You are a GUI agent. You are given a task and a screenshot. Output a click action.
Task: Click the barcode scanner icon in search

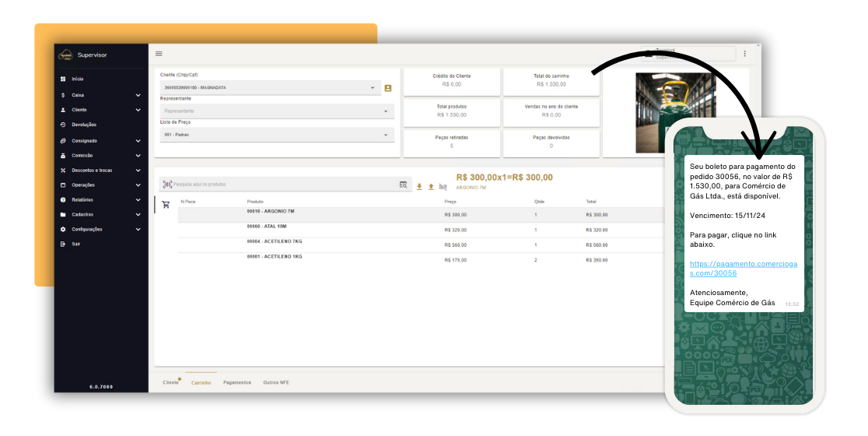[166, 185]
